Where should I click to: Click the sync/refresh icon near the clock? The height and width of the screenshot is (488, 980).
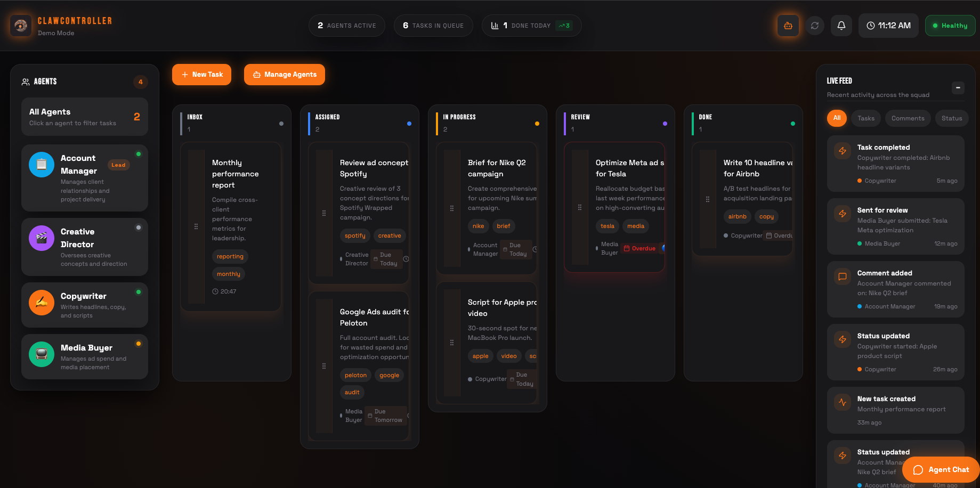click(814, 25)
